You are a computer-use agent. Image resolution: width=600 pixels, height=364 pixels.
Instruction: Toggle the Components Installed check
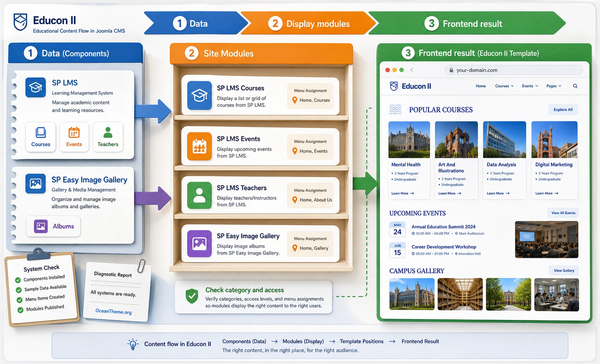point(18,280)
